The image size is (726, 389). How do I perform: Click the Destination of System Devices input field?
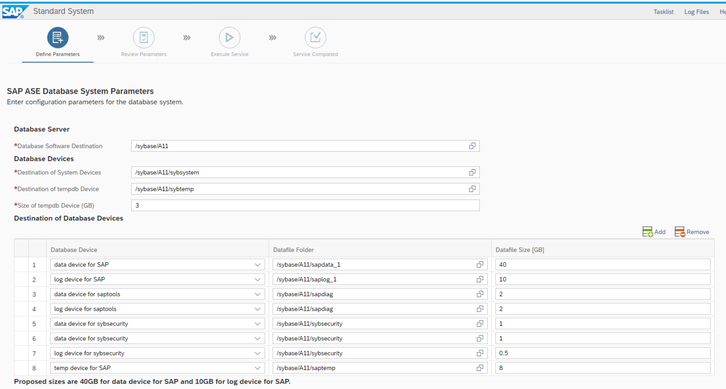305,172
